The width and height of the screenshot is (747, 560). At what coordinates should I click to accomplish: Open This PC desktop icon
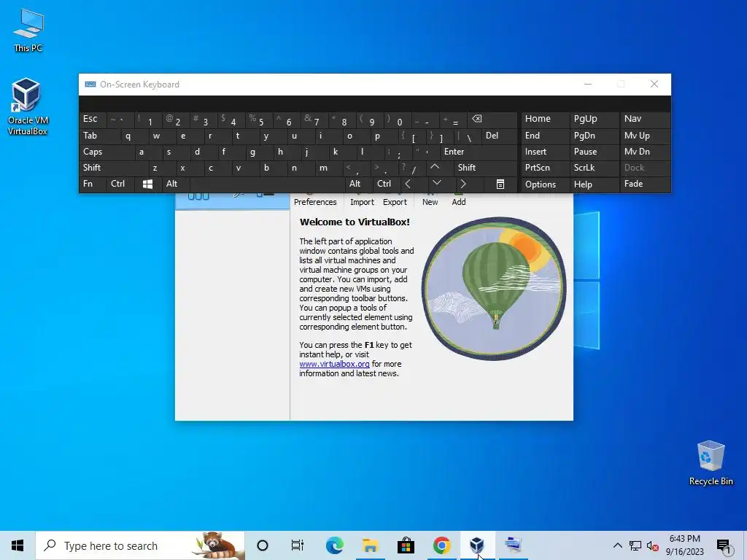tap(28, 31)
